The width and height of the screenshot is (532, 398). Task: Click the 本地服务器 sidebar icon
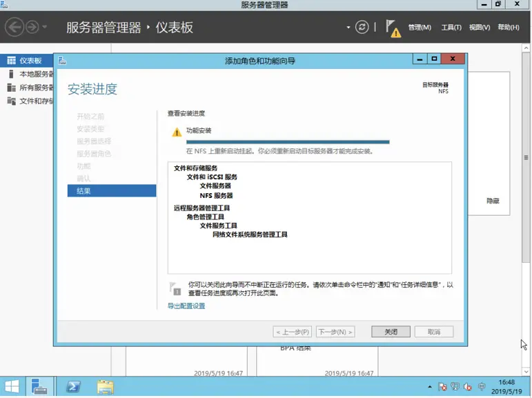point(11,74)
